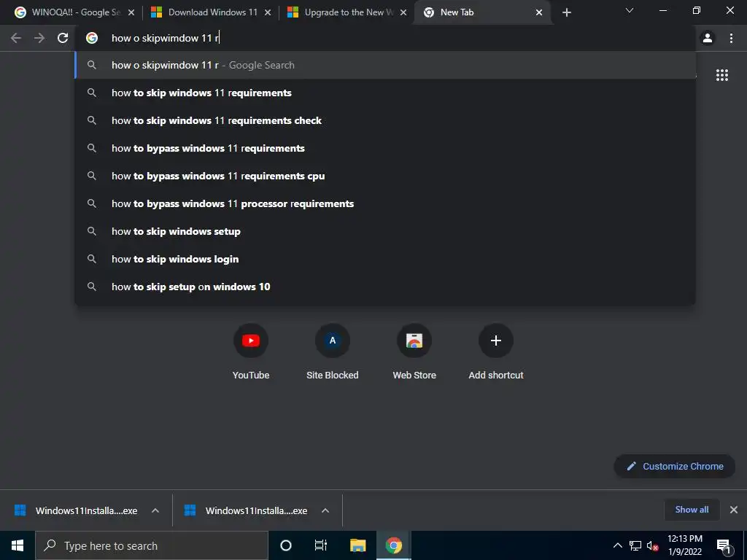747x560 pixels.
Task: Open the Chrome three-dot menu
Action: click(731, 38)
